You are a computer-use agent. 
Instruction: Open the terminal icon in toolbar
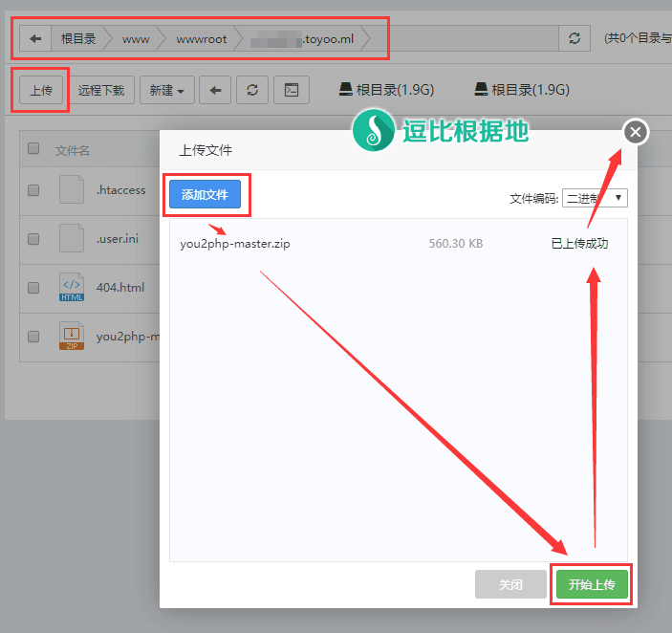[x=292, y=90]
